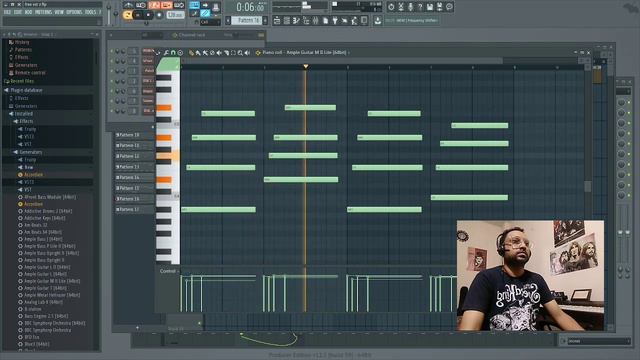Open the piano roll tools wrench icon
This screenshot has height=360, width=640.
click(166, 53)
